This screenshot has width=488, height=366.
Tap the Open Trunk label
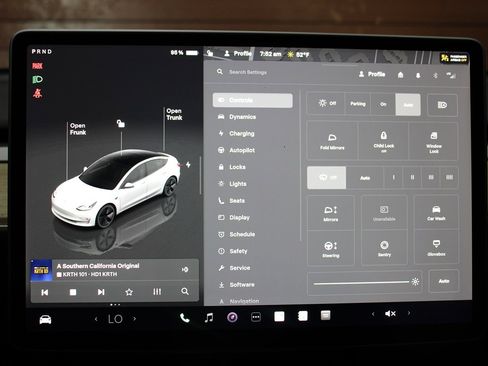(174, 114)
